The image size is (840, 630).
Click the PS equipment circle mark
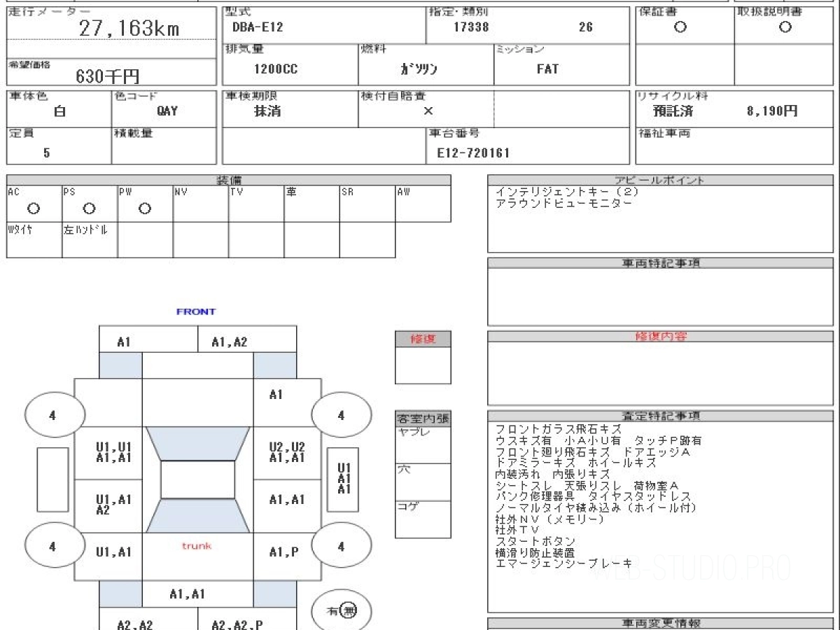[89, 209]
